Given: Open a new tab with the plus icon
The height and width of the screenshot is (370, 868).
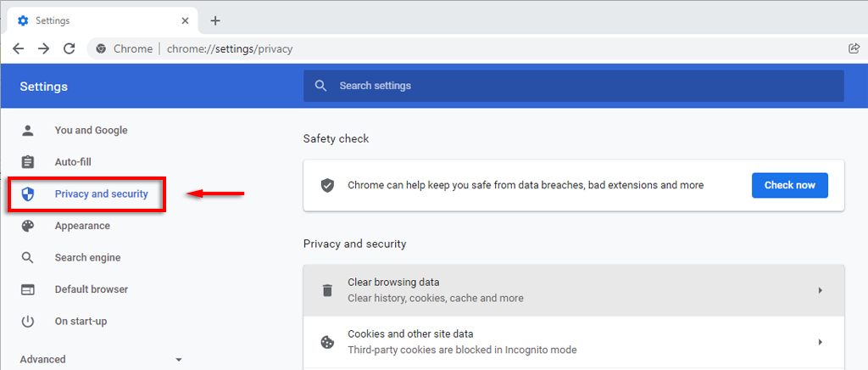Looking at the screenshot, I should pyautogui.click(x=215, y=20).
